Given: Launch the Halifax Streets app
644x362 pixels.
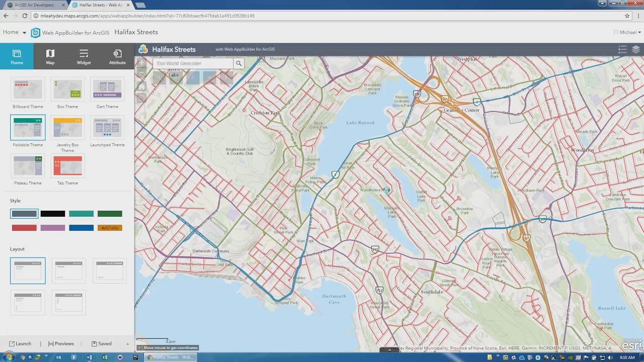Looking at the screenshot, I should 20,343.
